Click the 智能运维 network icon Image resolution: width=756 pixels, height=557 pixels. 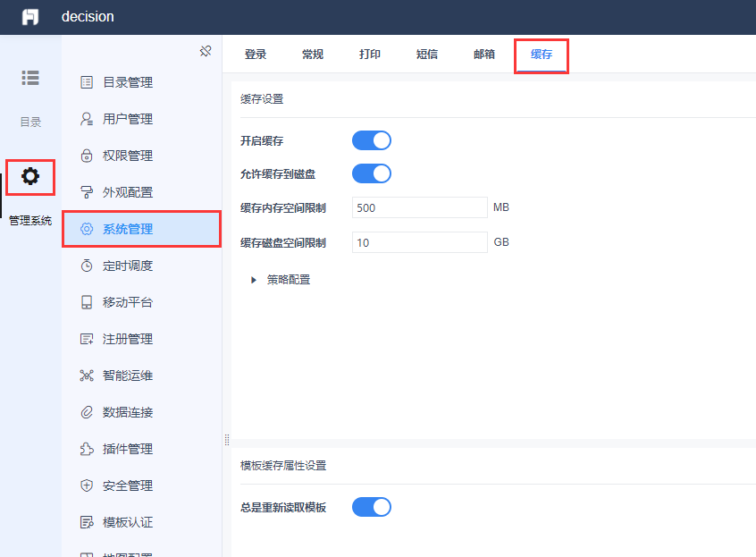[87, 376]
